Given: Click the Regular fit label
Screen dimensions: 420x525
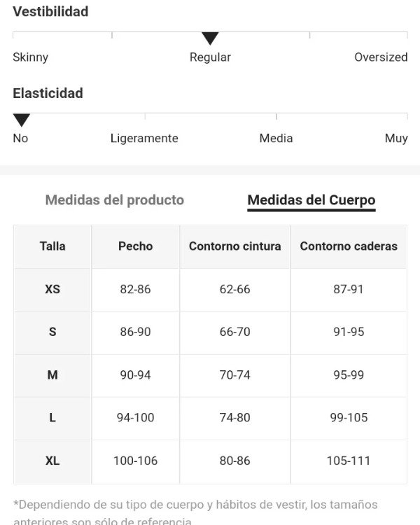Looking at the screenshot, I should click(210, 57).
